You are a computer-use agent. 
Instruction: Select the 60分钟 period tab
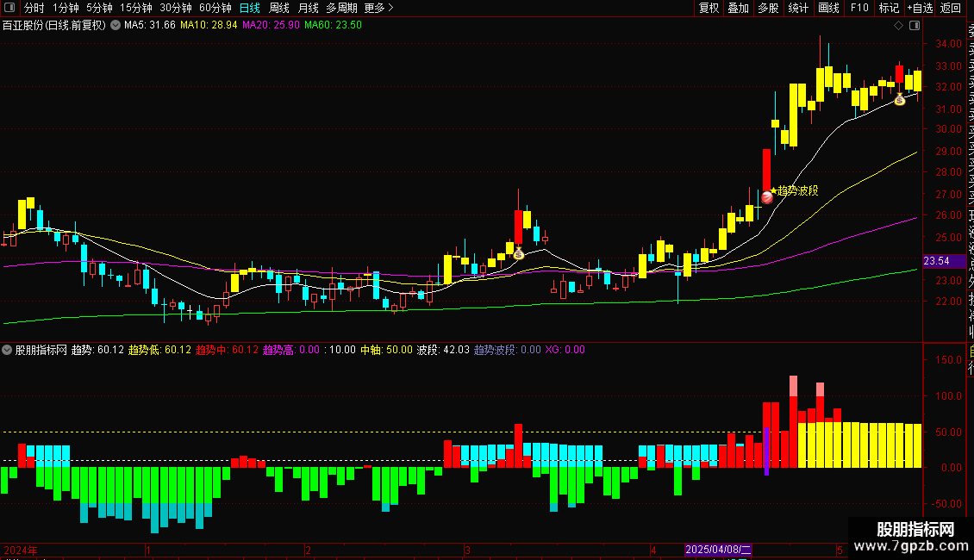[x=215, y=8]
